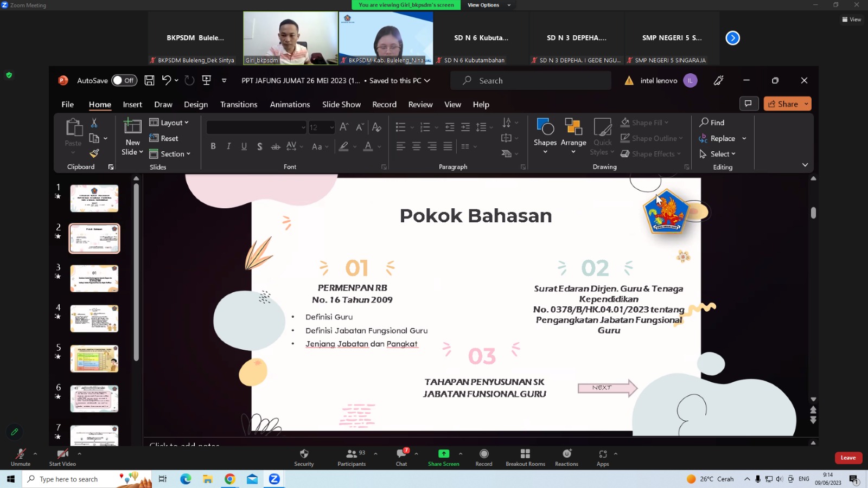Toggle Align Right paragraph button
The image size is (868, 488).
point(432,146)
